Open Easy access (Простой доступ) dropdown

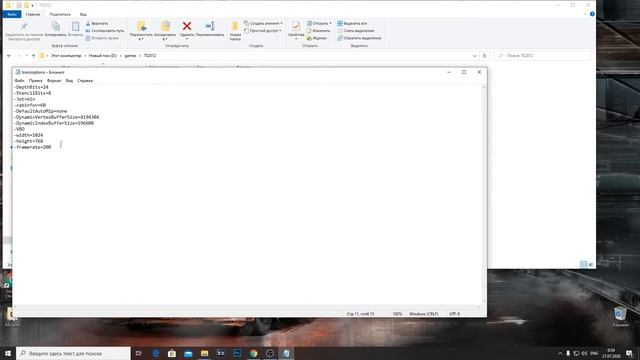pyautogui.click(x=262, y=31)
